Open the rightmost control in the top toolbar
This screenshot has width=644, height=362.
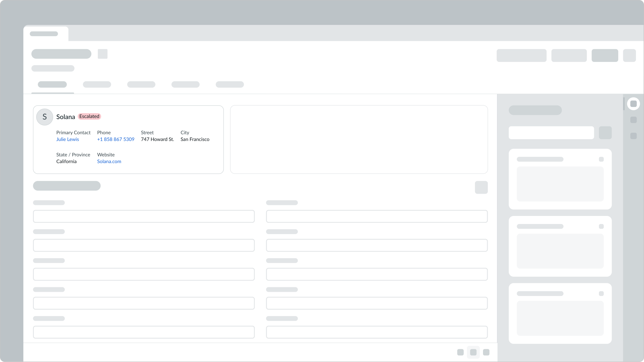(630, 55)
